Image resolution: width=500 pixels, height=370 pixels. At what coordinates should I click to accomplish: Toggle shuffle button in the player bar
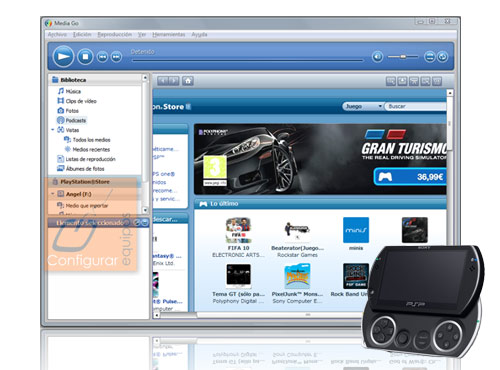430,57
